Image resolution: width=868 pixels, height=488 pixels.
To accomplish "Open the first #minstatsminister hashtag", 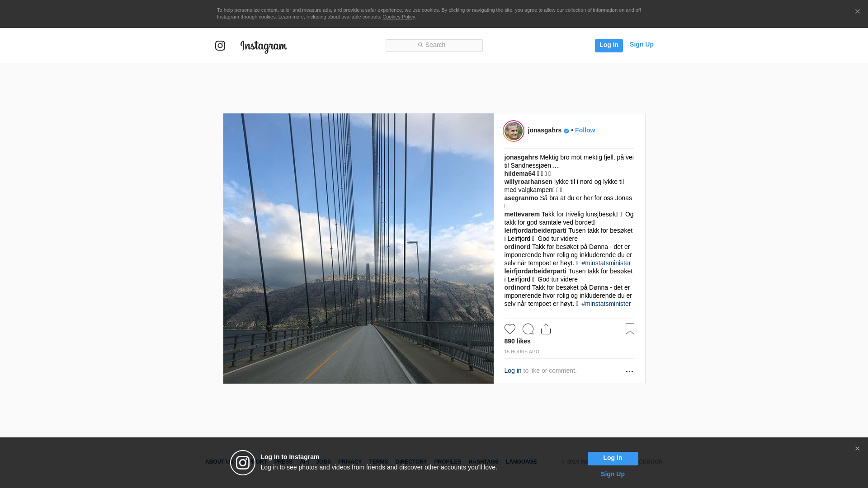I will (606, 263).
